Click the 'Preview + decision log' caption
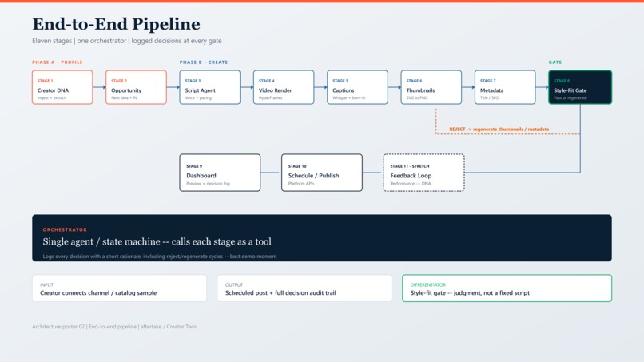 coord(209,184)
